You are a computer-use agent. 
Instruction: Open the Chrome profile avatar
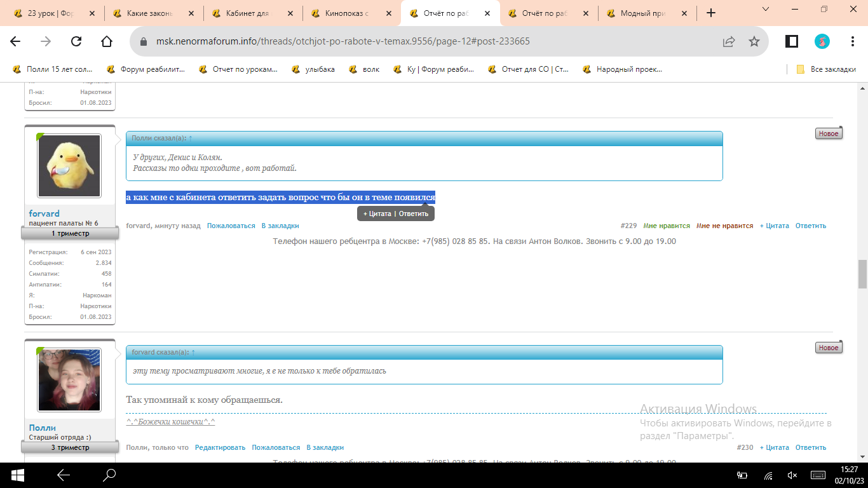point(822,41)
